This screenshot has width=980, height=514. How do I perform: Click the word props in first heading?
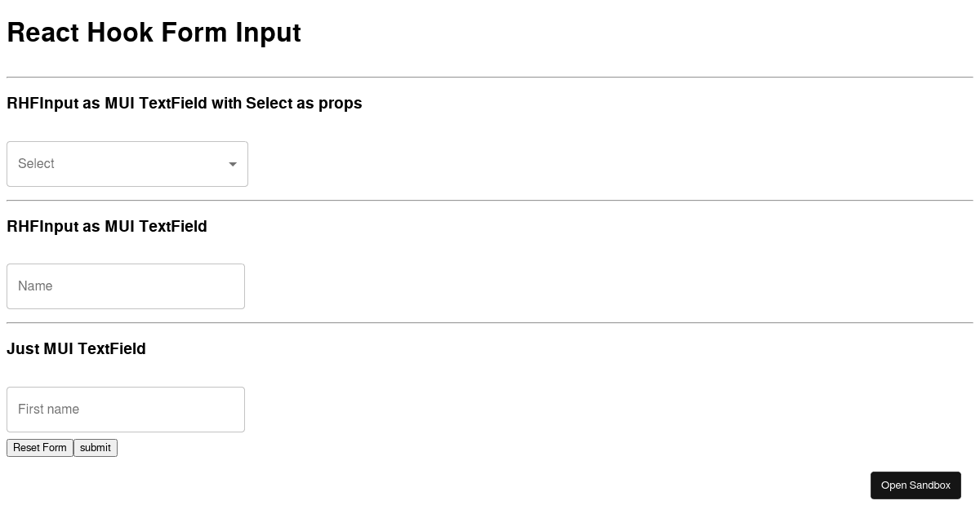click(340, 104)
